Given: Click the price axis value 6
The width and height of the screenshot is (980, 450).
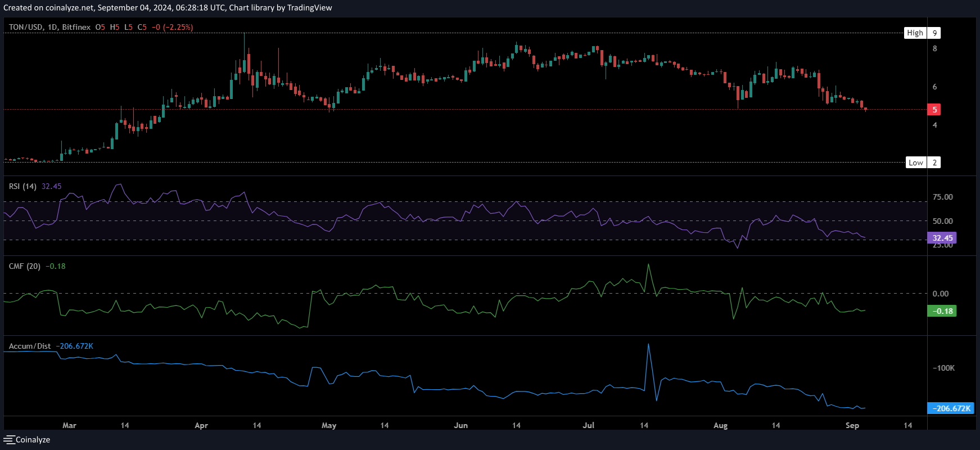Looking at the screenshot, I should tap(935, 87).
